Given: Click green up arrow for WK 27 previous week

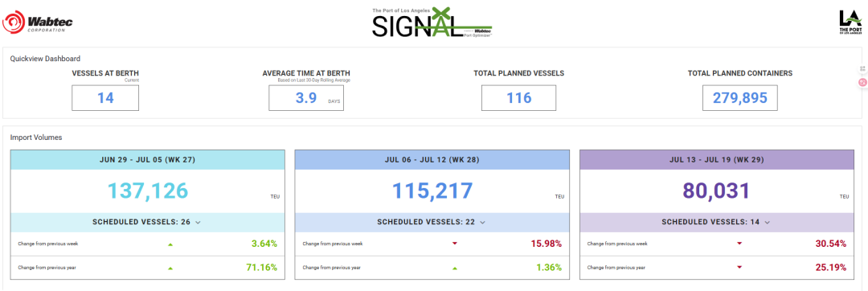Looking at the screenshot, I should pos(170,244).
